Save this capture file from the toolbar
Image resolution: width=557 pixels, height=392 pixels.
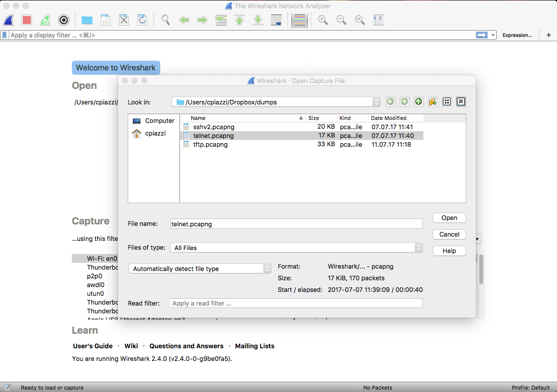pos(105,20)
